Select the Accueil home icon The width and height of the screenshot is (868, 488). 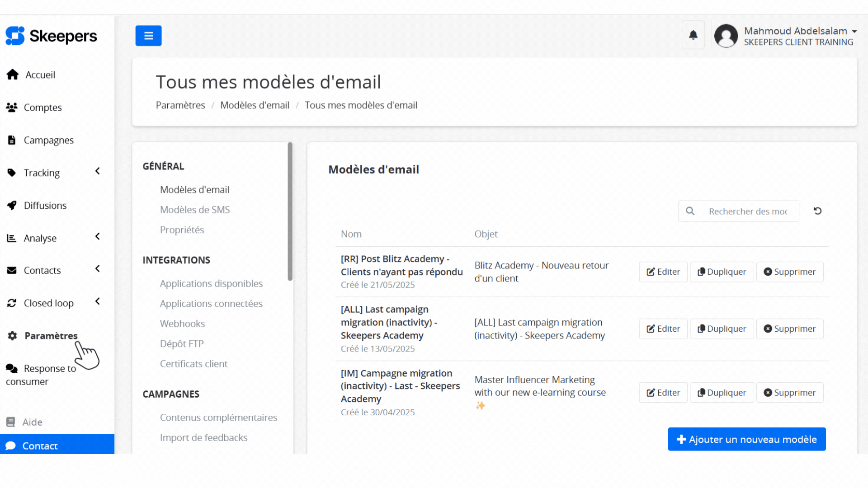[12, 74]
